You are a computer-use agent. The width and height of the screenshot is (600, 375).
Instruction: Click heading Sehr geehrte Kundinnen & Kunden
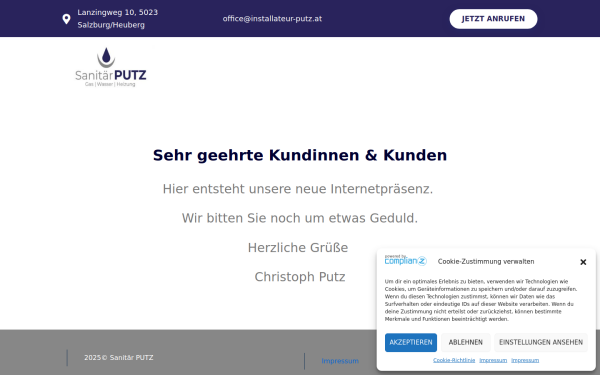(300, 155)
